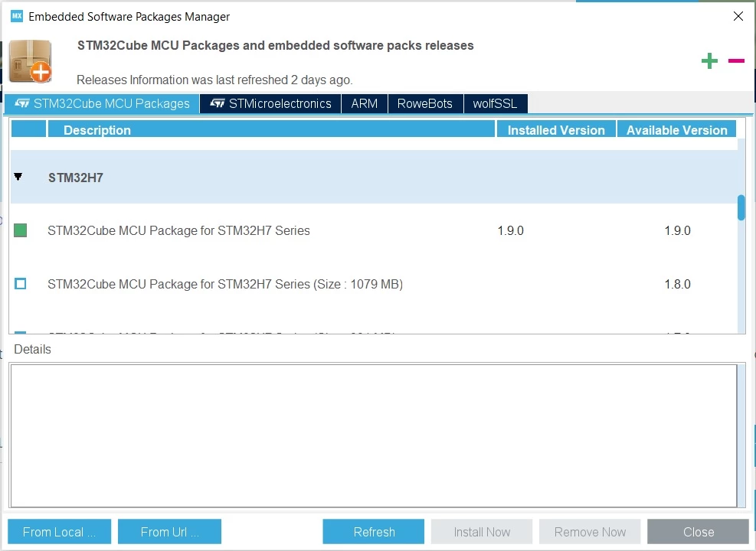
Task: Click the Install Now button
Action: [x=482, y=532]
